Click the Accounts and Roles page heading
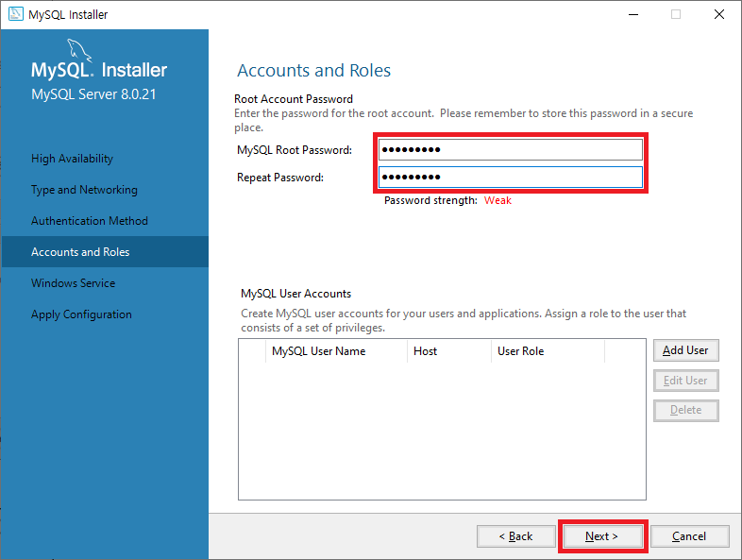This screenshot has width=742, height=560. (x=313, y=71)
